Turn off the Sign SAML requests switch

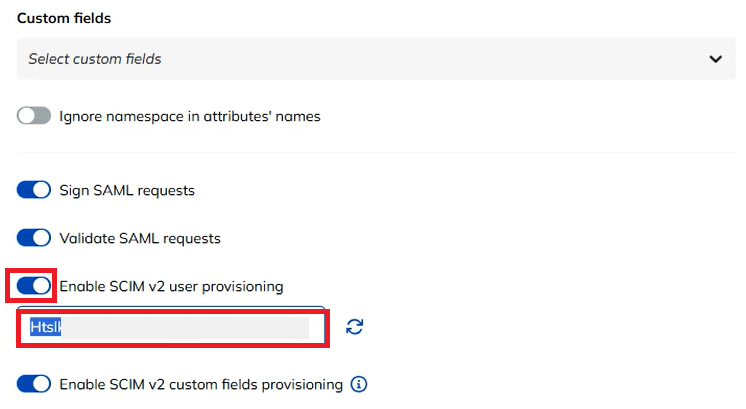[x=34, y=190]
